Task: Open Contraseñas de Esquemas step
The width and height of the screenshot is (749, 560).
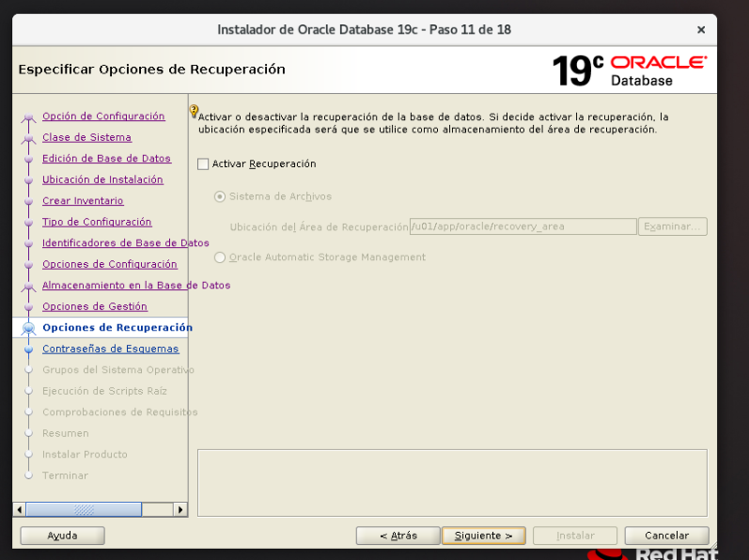Action: click(x=111, y=349)
